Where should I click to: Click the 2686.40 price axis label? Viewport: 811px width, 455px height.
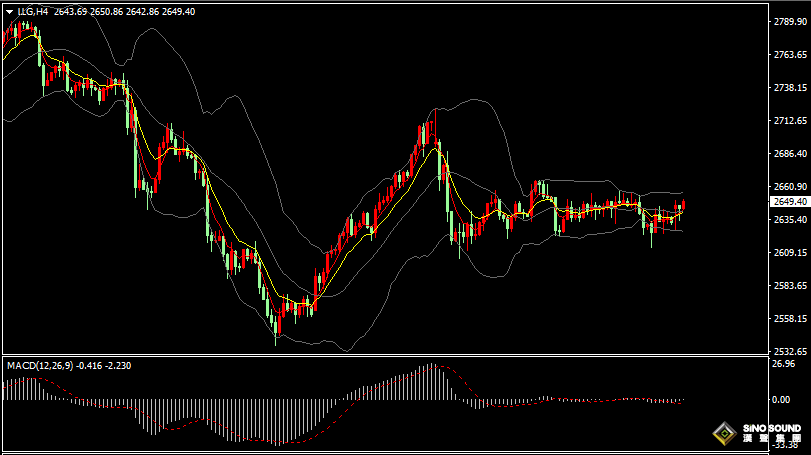(790, 153)
